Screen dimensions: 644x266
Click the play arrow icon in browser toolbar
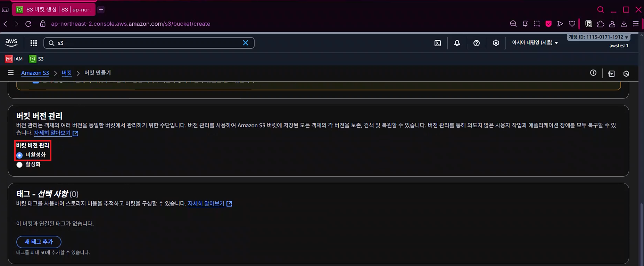(x=560, y=24)
